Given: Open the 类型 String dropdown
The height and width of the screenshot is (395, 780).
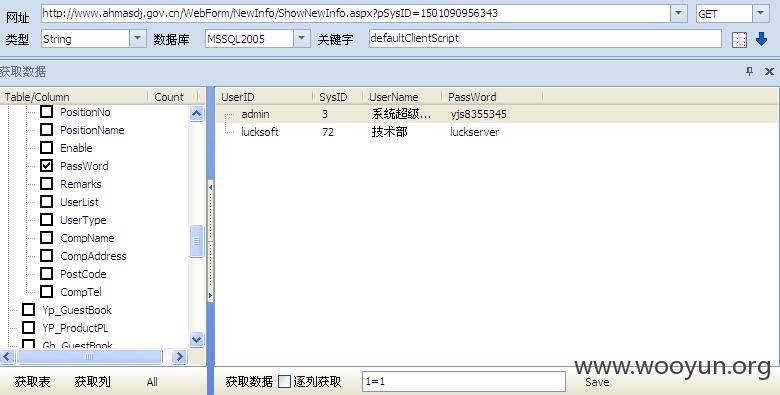Looking at the screenshot, I should pyautogui.click(x=138, y=39).
